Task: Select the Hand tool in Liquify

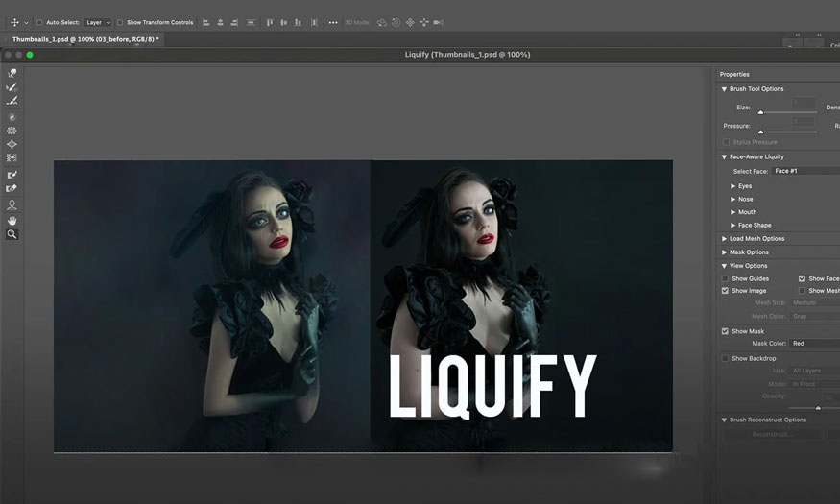Action: tap(12, 220)
